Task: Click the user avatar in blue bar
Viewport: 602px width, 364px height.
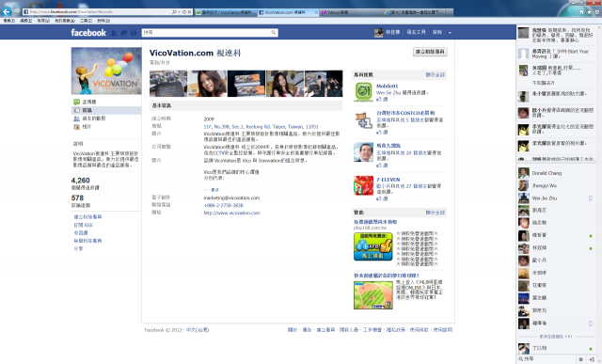Action: pos(378,33)
